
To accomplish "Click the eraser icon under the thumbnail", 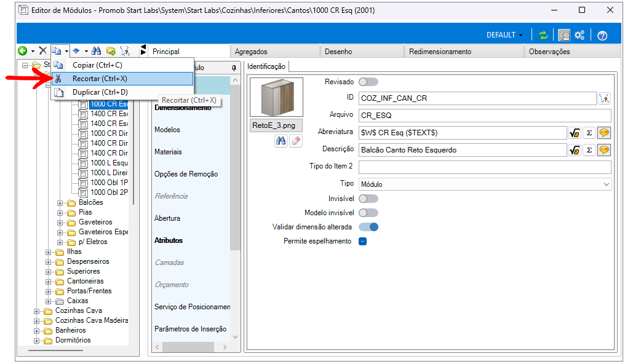I will point(296,141).
